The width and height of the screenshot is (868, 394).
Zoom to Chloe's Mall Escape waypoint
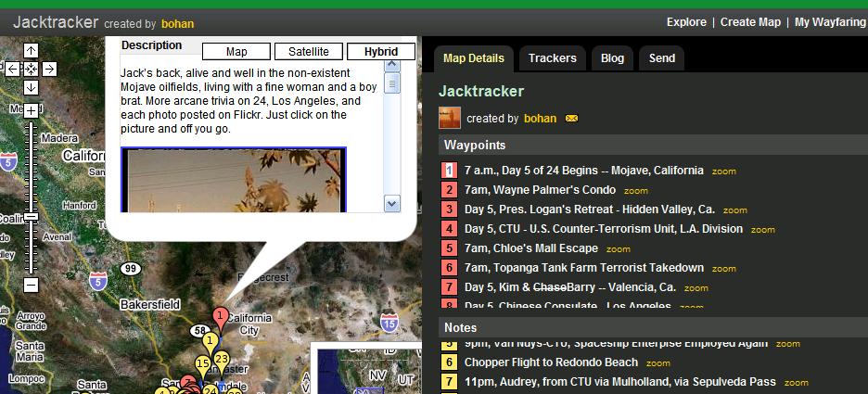coord(619,249)
